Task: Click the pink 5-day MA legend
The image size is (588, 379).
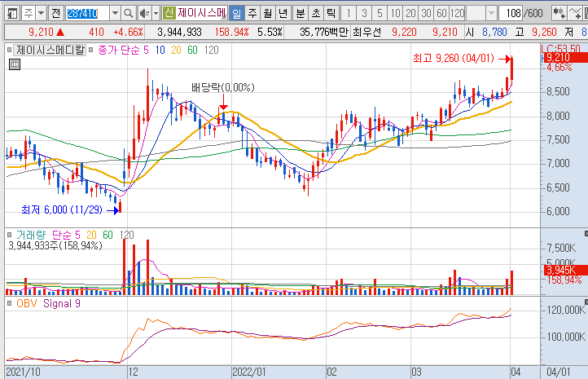Action: tap(146, 50)
